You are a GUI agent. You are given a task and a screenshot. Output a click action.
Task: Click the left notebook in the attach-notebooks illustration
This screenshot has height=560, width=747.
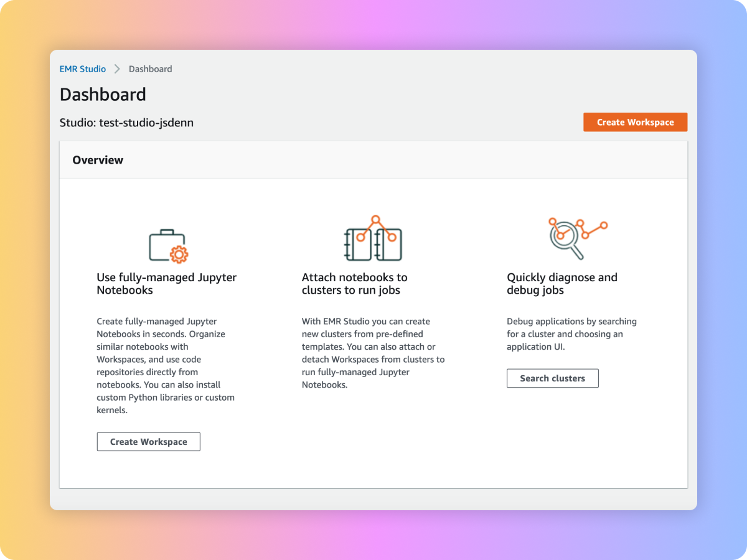tap(356, 244)
